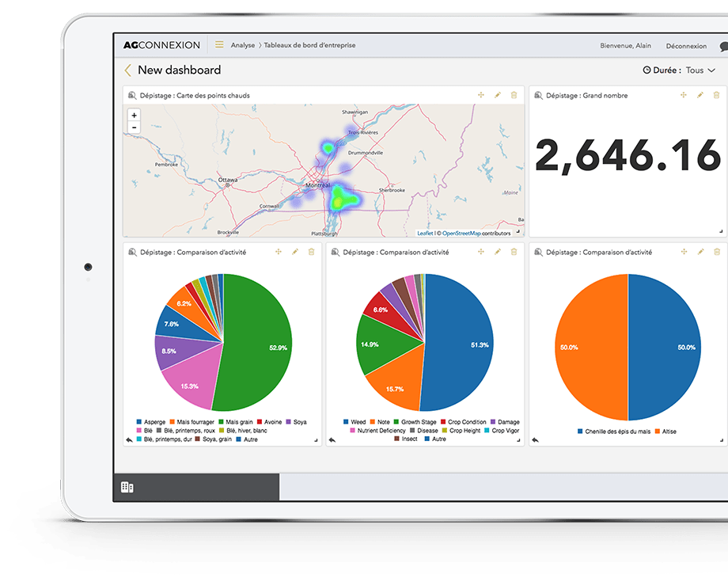728x578 pixels.
Task: Expand the Durée Tous dropdown
Action: click(x=679, y=70)
